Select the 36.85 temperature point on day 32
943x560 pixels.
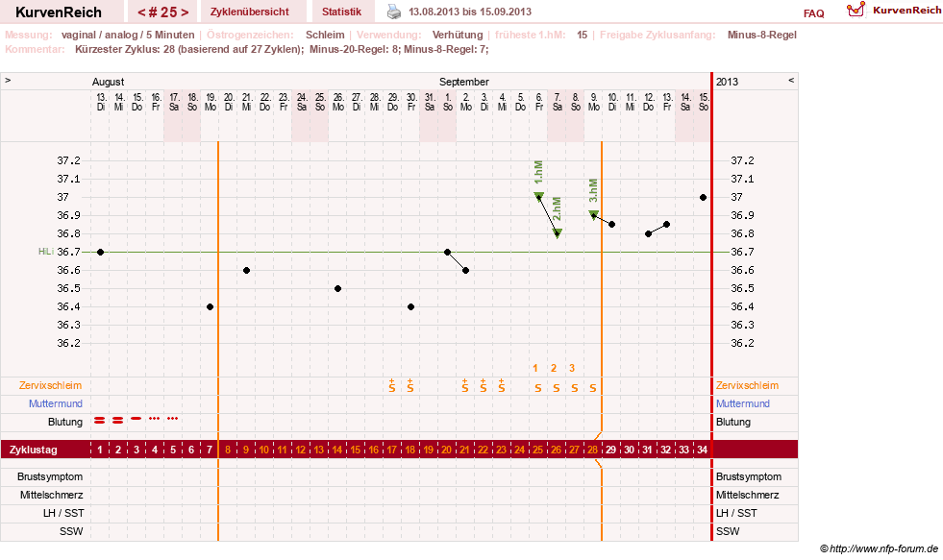[666, 224]
